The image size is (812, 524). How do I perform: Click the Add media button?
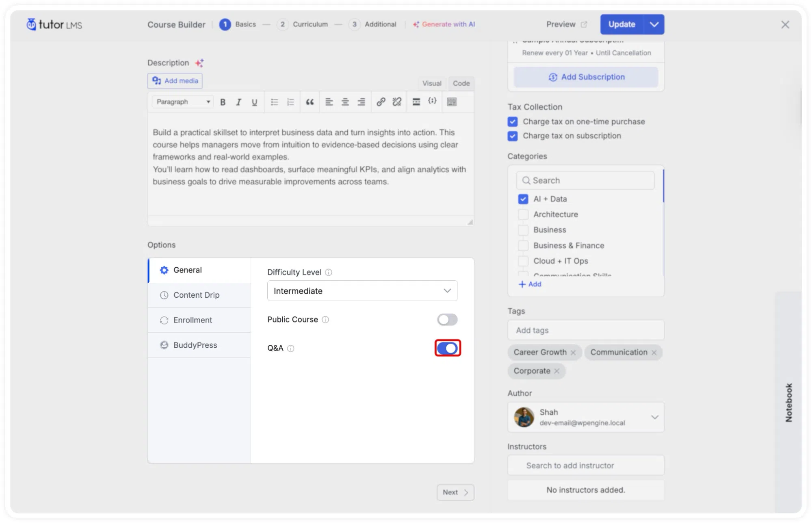[x=175, y=81]
